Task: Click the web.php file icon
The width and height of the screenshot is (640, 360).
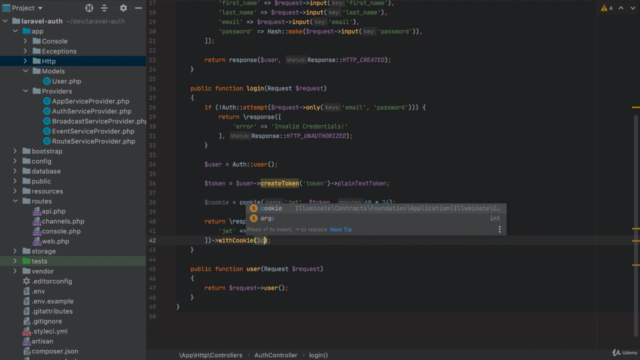Action: (x=37, y=241)
